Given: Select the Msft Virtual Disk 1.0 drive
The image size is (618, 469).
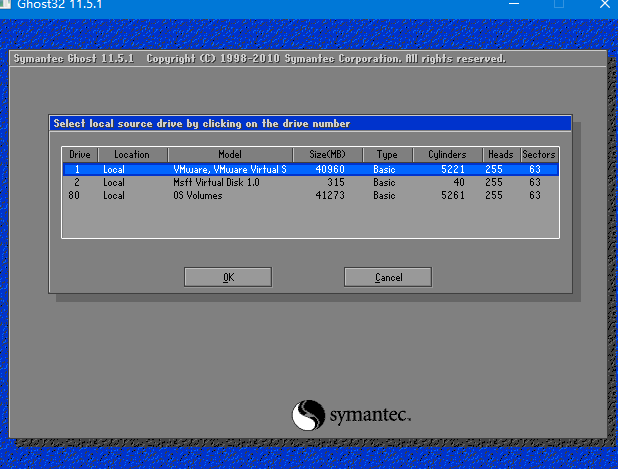Looking at the screenshot, I should click(216, 183).
